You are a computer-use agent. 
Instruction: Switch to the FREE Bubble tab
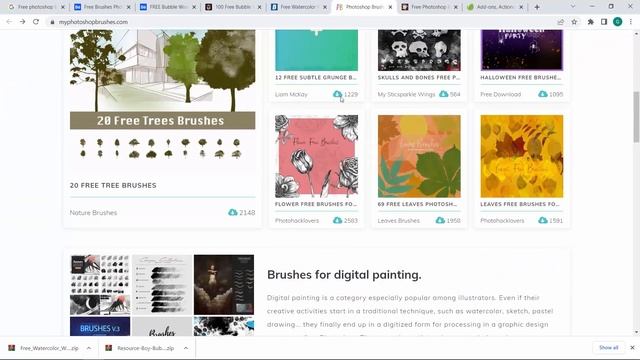point(168,7)
